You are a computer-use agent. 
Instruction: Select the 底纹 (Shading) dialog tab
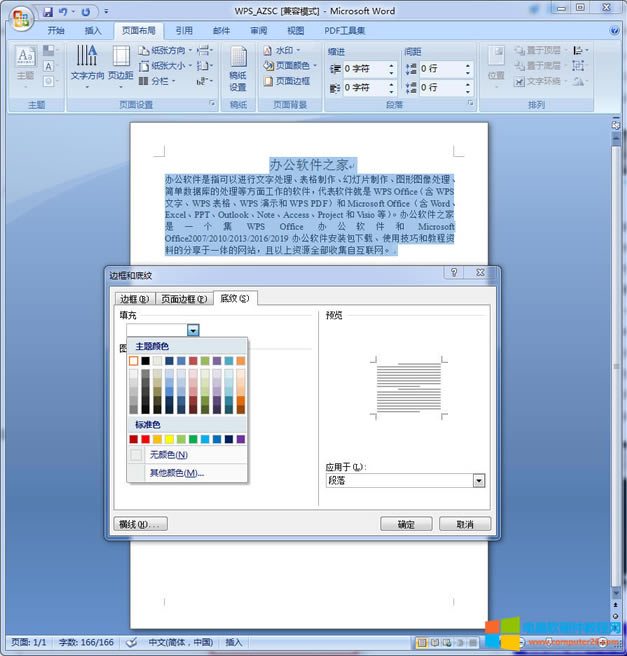coord(235,298)
